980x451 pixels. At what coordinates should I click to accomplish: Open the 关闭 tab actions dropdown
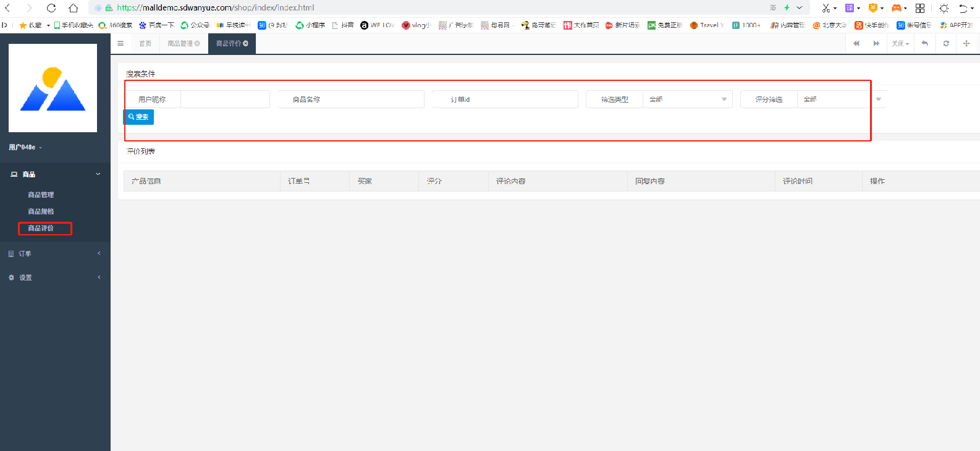pyautogui.click(x=900, y=43)
